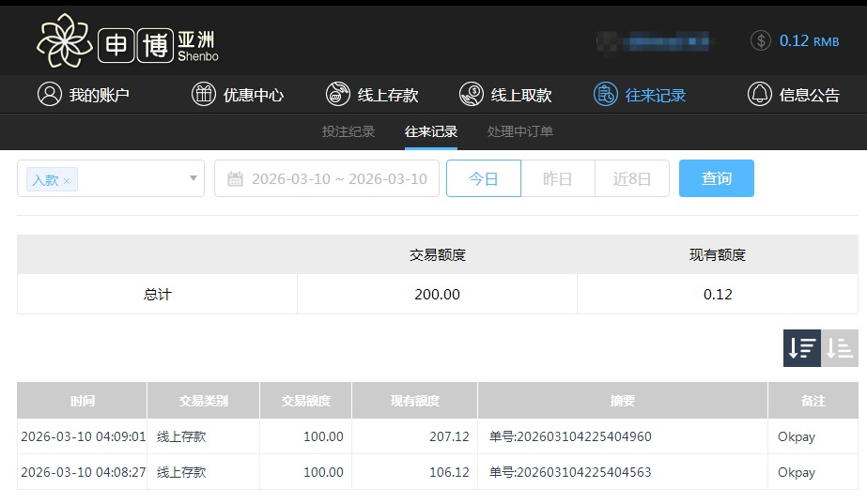Click summary 现有额度 value 0.12
This screenshot has width=867, height=504.
(x=718, y=294)
